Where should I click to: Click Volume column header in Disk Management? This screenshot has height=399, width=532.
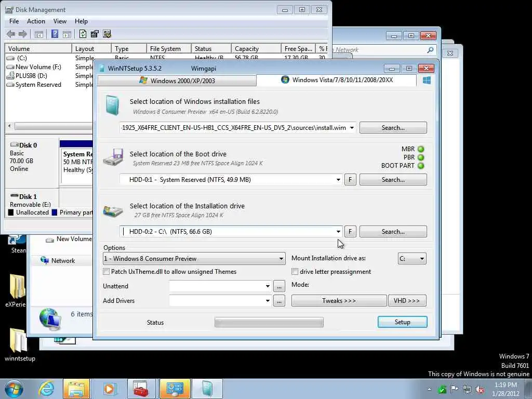click(x=38, y=49)
